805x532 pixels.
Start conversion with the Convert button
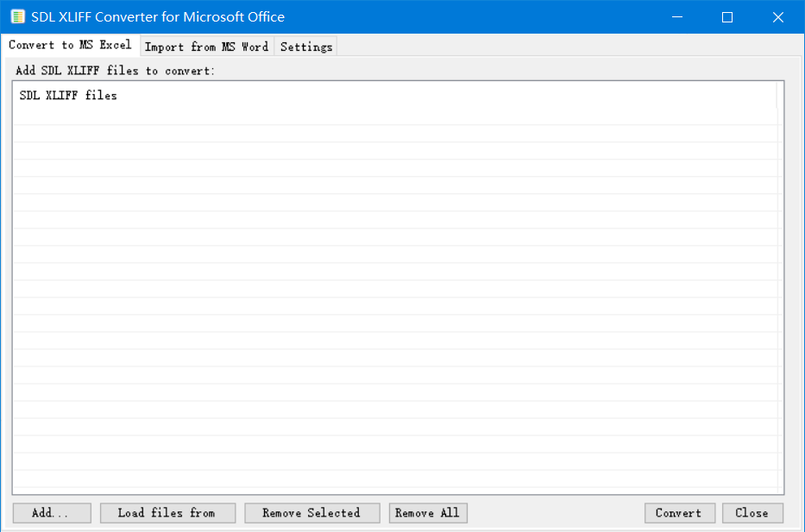coord(678,513)
